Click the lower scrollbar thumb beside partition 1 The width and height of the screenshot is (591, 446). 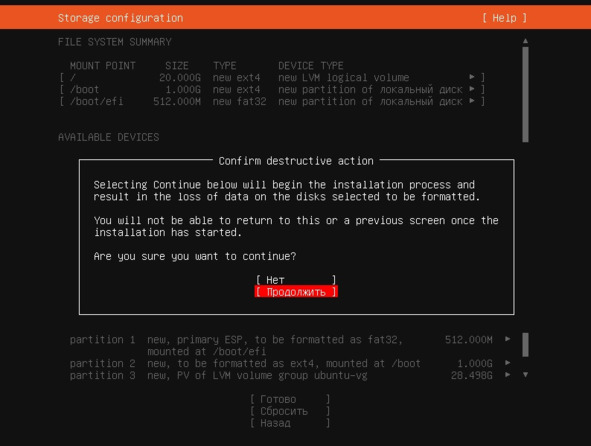tap(525, 345)
